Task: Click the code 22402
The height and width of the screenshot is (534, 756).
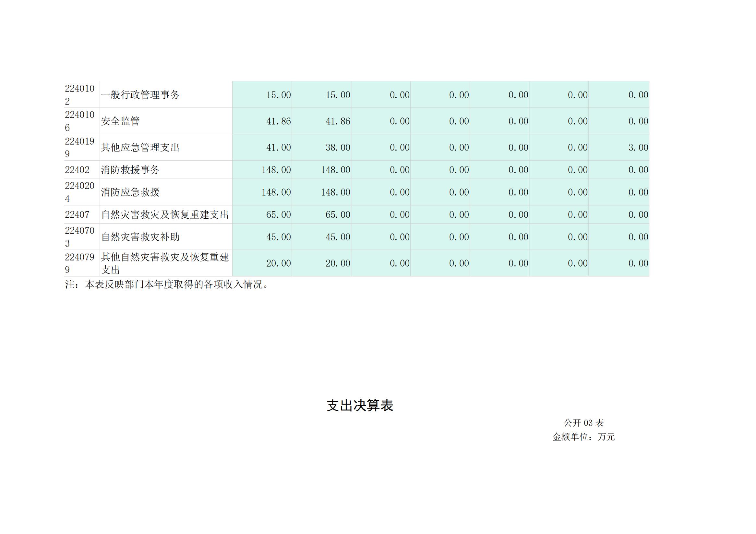Action: (77, 170)
